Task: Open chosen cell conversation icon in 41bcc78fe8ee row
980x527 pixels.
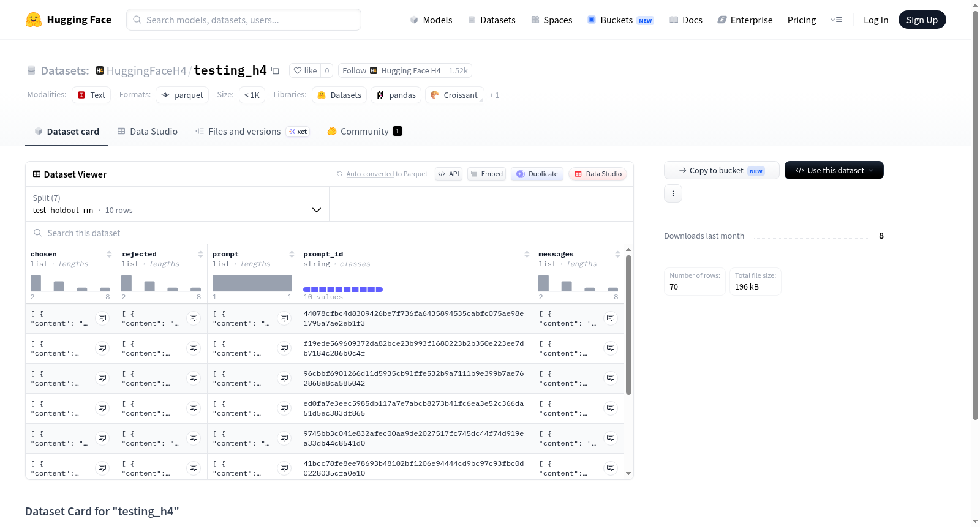Action: pyautogui.click(x=102, y=468)
